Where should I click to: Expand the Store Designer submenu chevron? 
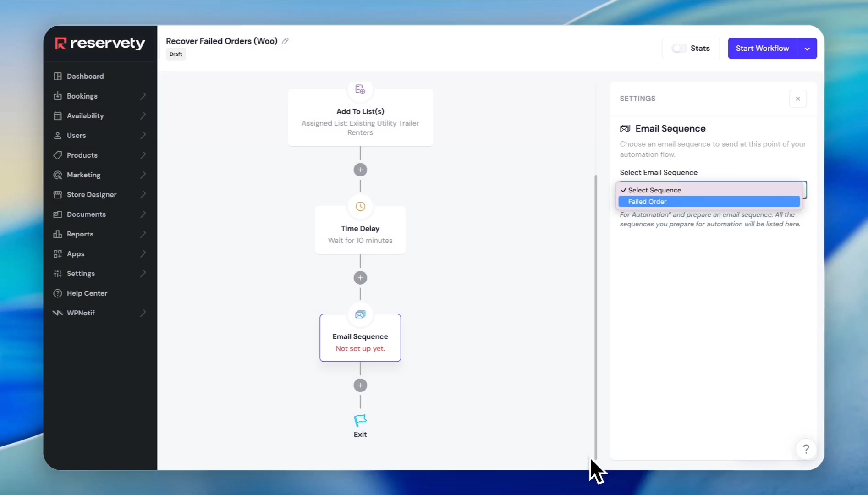click(x=143, y=194)
